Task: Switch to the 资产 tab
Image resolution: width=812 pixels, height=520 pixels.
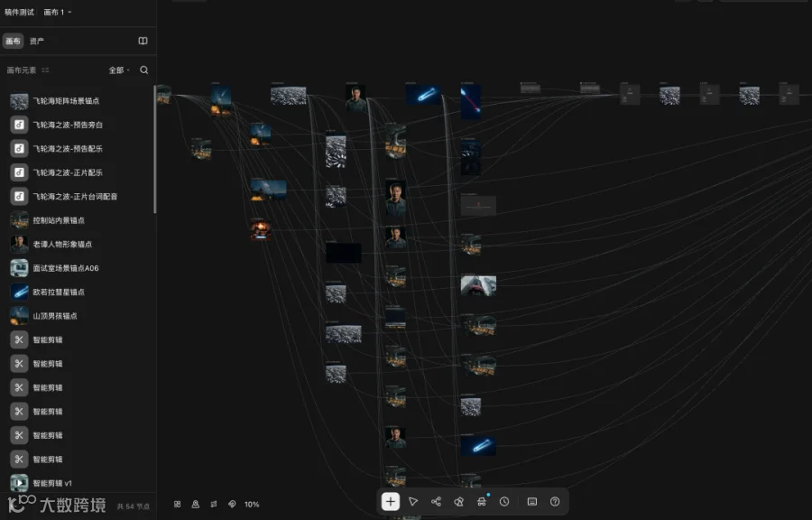Action: point(37,41)
